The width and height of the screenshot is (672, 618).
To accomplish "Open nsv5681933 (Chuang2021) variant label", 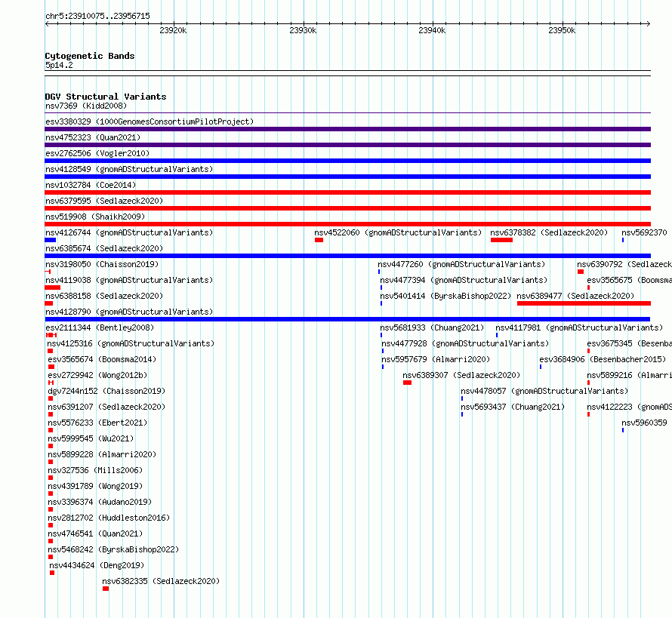I will coord(432,327).
